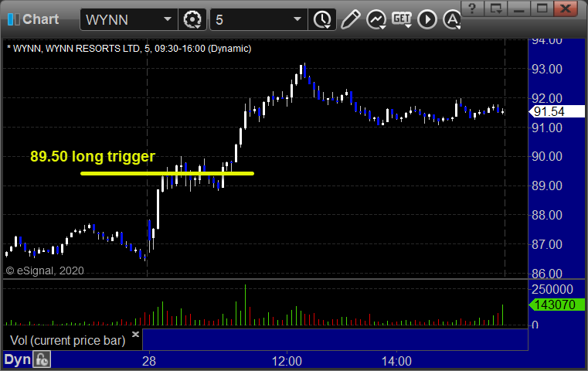Open the time template clock icon
Image resolution: width=588 pixels, height=371 pixels.
pyautogui.click(x=322, y=19)
